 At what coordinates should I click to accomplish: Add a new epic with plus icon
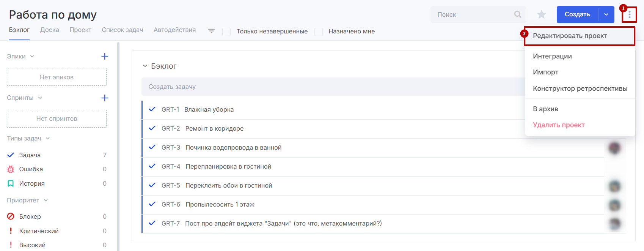pyautogui.click(x=105, y=56)
